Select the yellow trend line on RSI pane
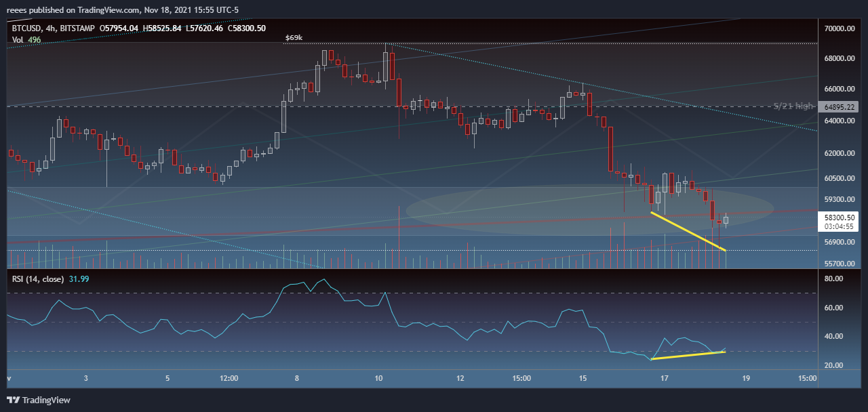This screenshot has height=412, width=868. pyautogui.click(x=688, y=356)
